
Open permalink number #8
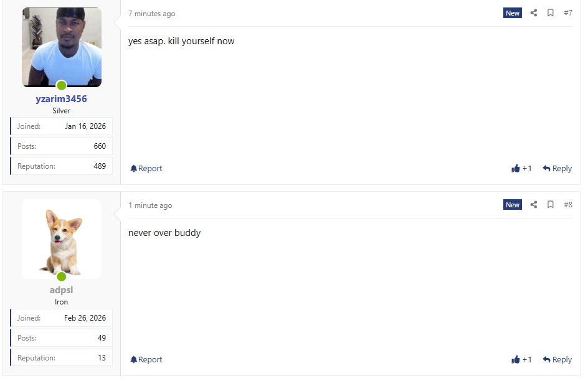pos(568,205)
